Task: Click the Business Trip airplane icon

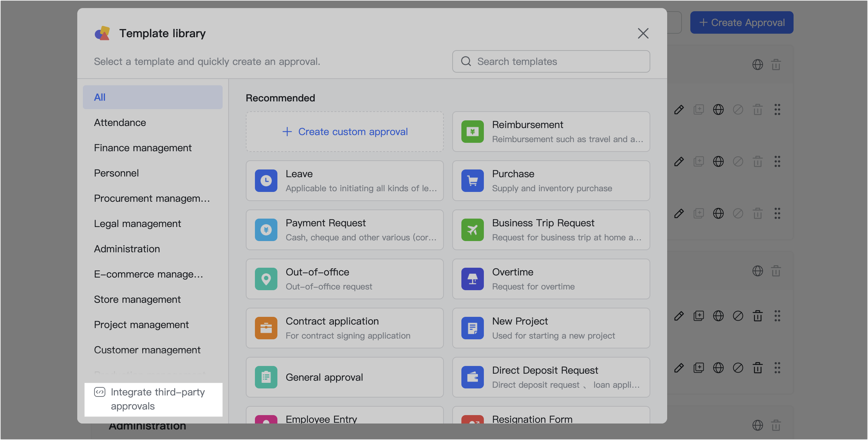Action: [472, 230]
